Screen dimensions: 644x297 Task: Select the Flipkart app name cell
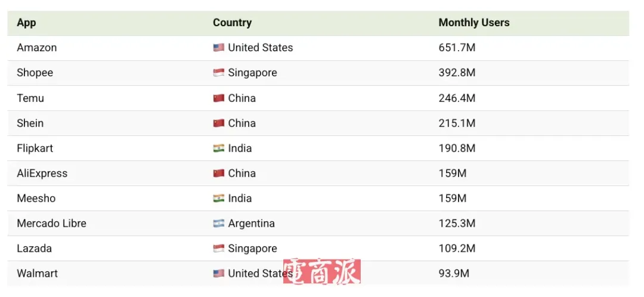[x=35, y=148]
